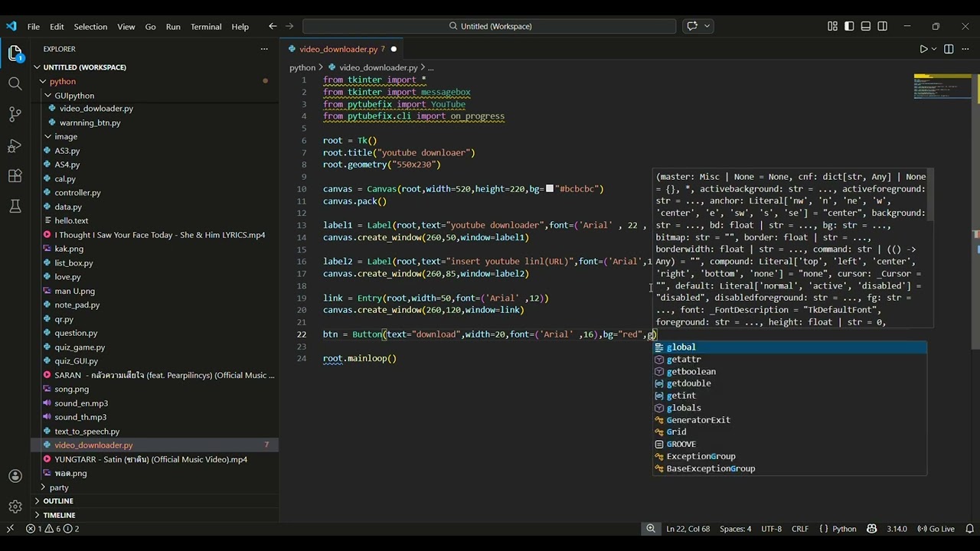
Task: Open Run and Debug view
Action: [15, 145]
